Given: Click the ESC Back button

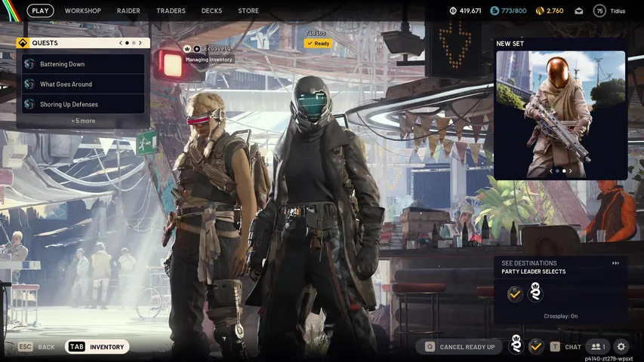Looking at the screenshot, I should [36, 347].
